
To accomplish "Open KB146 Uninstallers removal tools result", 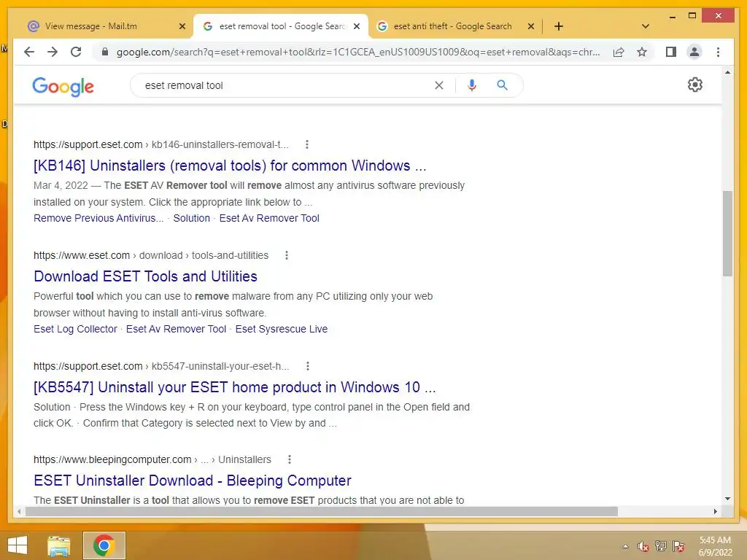I will point(230,166).
